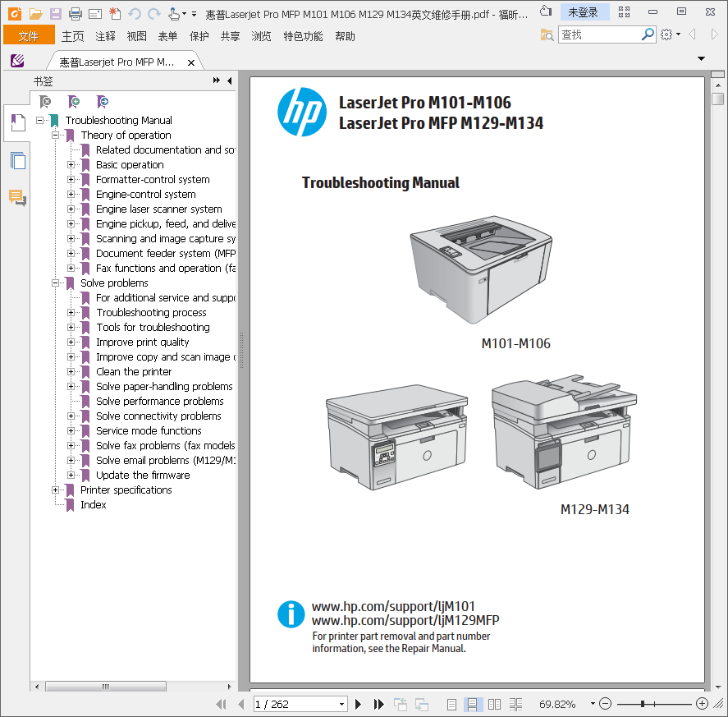728x717 pixels.
Task: Click the search magnifier icon
Action: coord(648,34)
